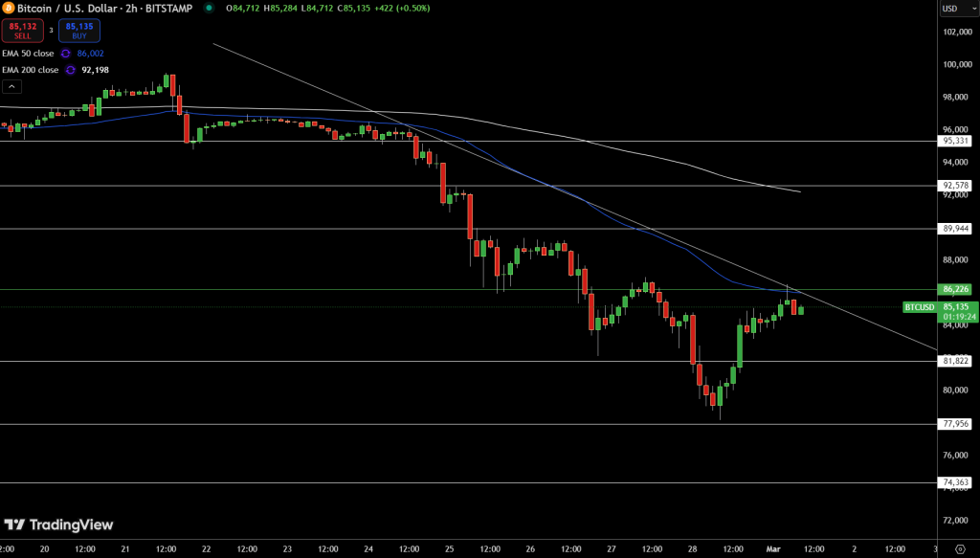The image size is (980, 558).
Task: Click EMA 200 value 92,198
Action: pyautogui.click(x=95, y=70)
